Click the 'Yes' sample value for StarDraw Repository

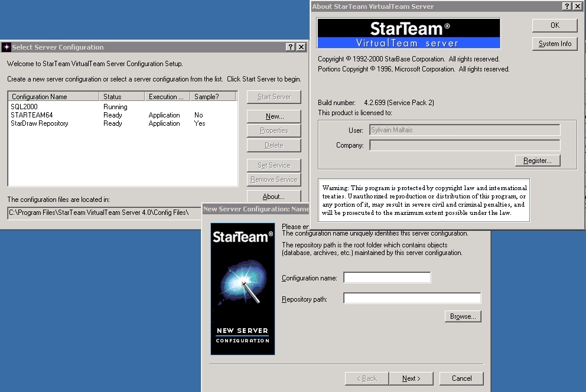(200, 123)
